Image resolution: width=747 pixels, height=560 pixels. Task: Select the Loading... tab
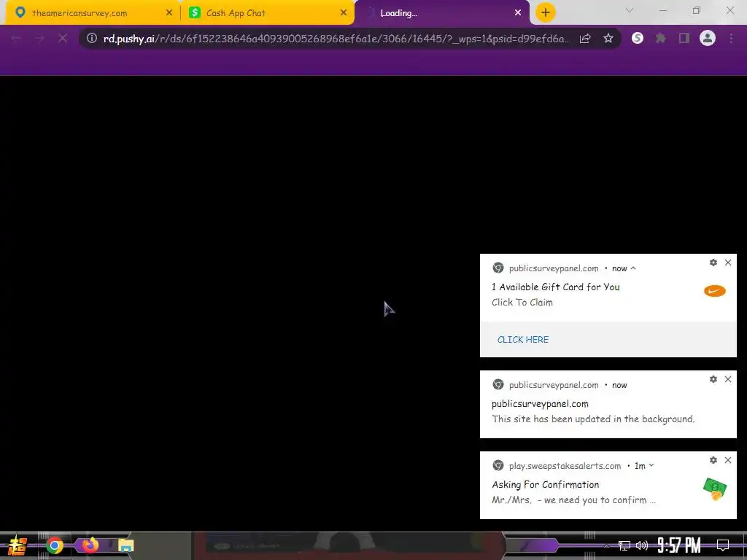pyautogui.click(x=442, y=13)
